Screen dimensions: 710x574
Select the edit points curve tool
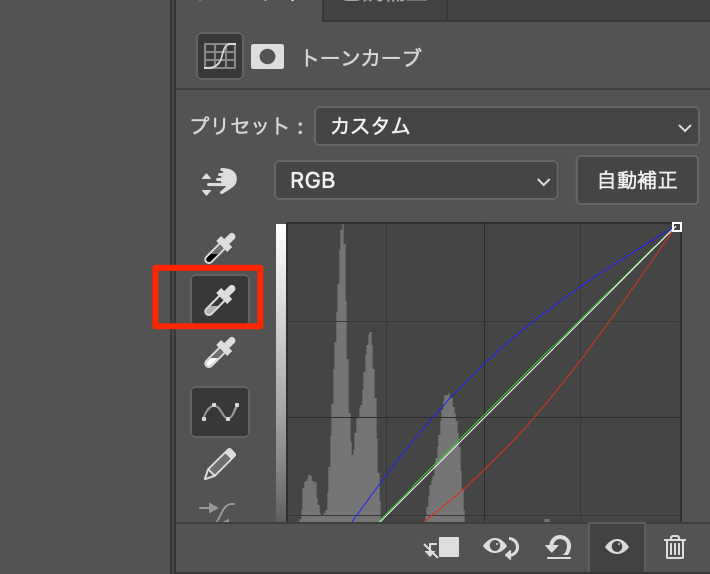pos(219,412)
